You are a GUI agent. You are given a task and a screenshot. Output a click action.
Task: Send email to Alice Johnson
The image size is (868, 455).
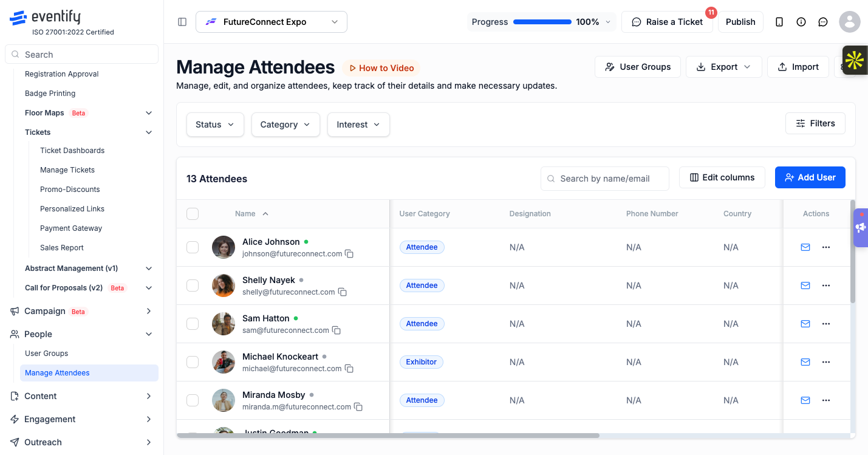pyautogui.click(x=805, y=247)
